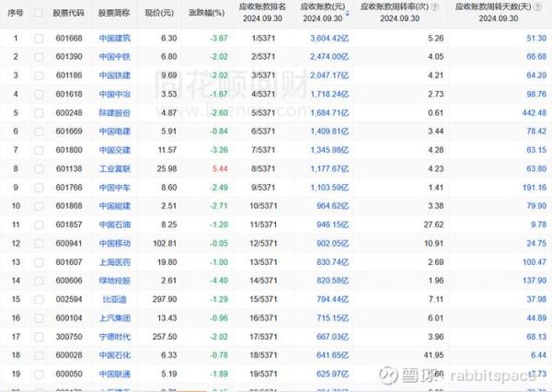552x392 pixels.
Task: Click 股票简称 column header
Action: click(114, 13)
